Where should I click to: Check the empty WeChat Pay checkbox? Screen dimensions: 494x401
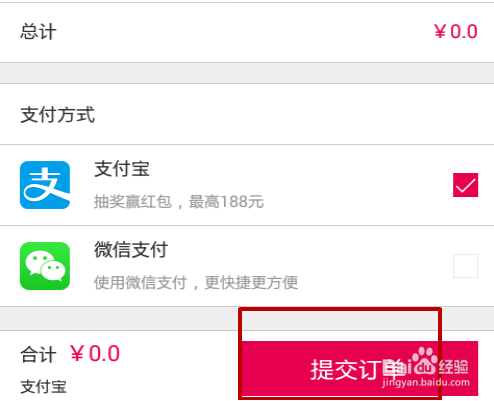point(465,266)
